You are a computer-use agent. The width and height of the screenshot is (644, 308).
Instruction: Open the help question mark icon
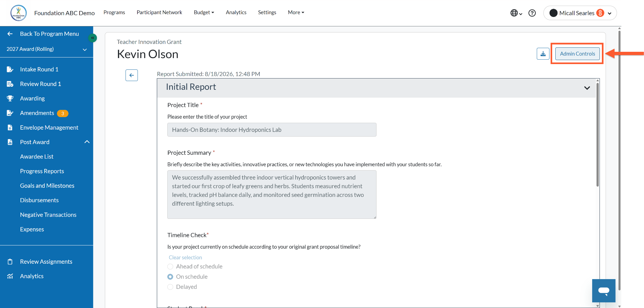click(x=532, y=13)
